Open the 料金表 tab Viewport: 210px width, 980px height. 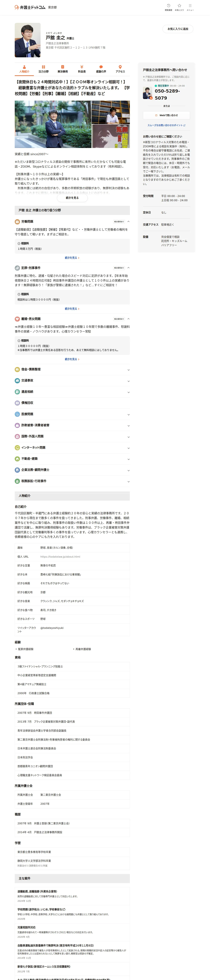click(x=82, y=69)
